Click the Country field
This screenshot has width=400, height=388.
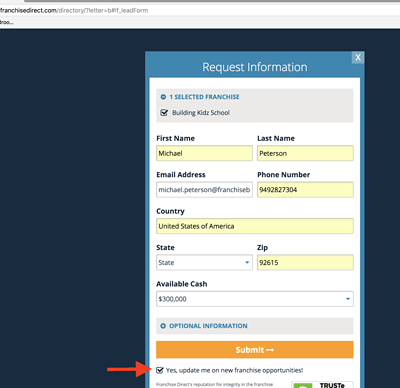coord(255,226)
